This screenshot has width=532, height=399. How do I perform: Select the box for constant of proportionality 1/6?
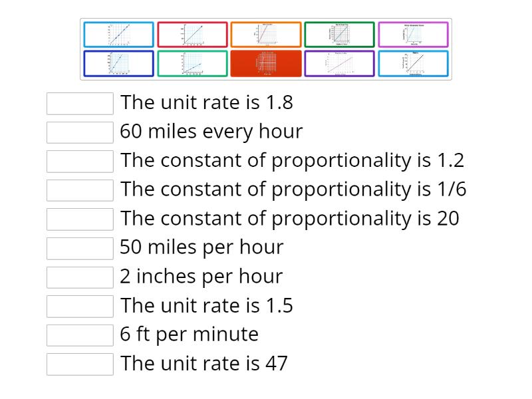point(80,190)
